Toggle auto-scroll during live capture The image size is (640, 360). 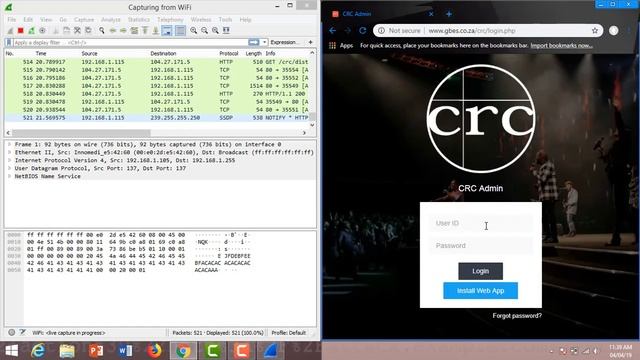coord(167,31)
